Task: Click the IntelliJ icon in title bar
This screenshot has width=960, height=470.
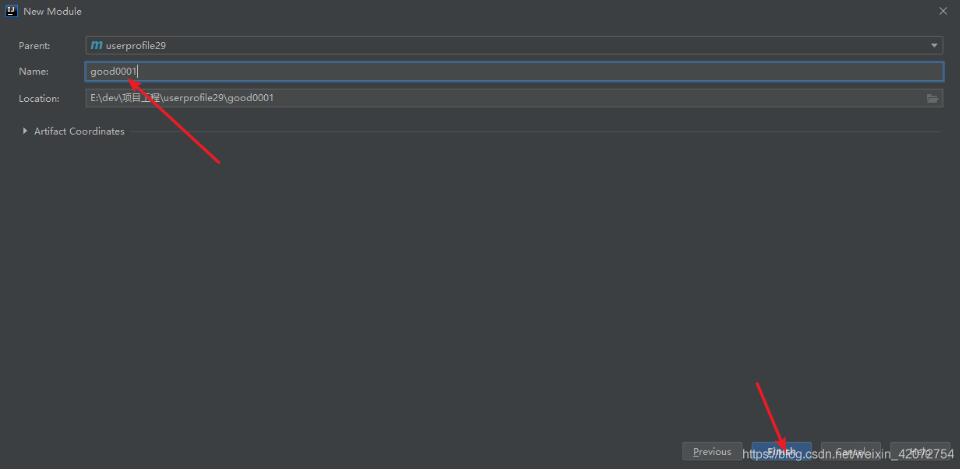Action: click(x=10, y=11)
